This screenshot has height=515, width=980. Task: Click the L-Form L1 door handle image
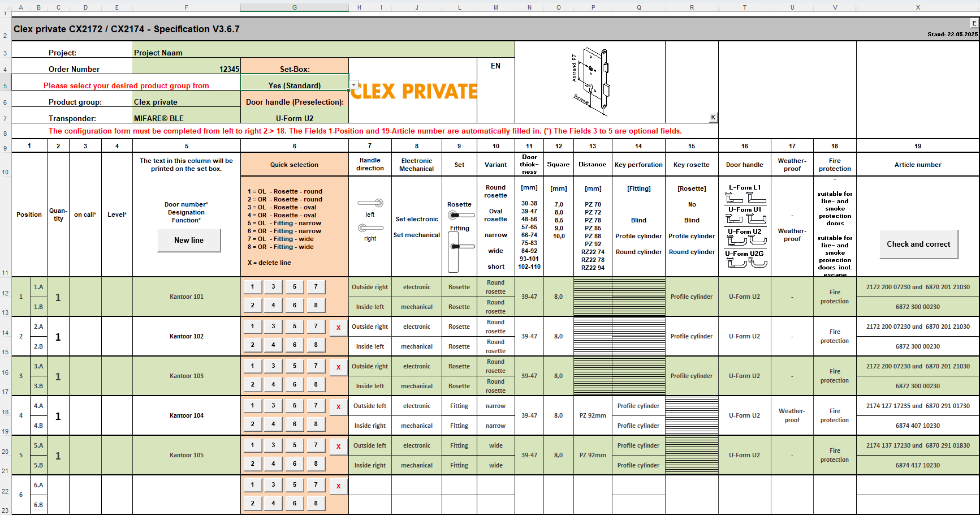pos(745,198)
